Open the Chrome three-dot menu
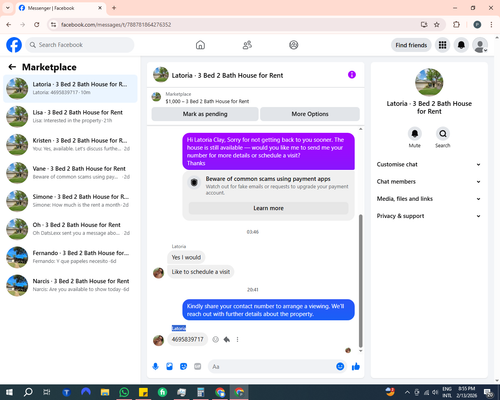Image resolution: width=500 pixels, height=400 pixels. click(x=491, y=25)
